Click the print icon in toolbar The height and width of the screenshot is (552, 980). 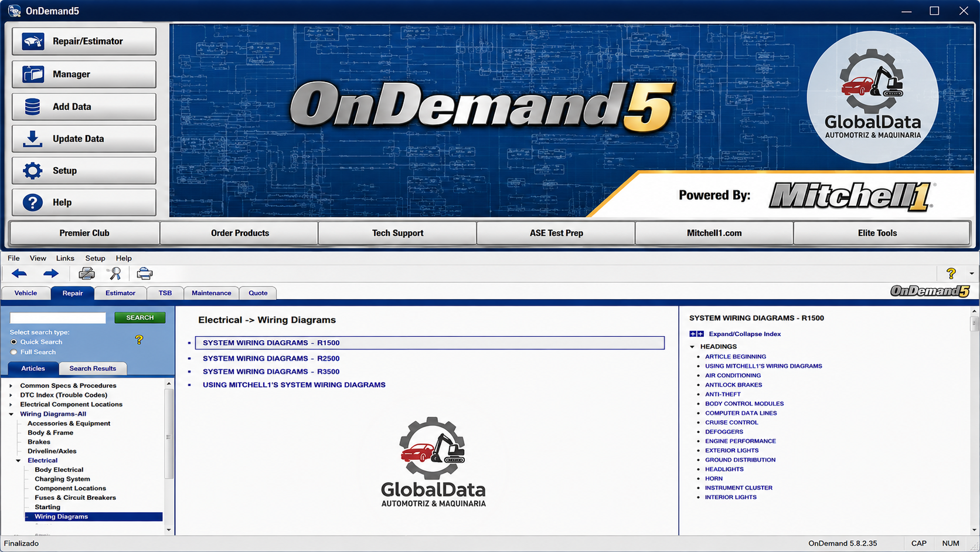87,274
